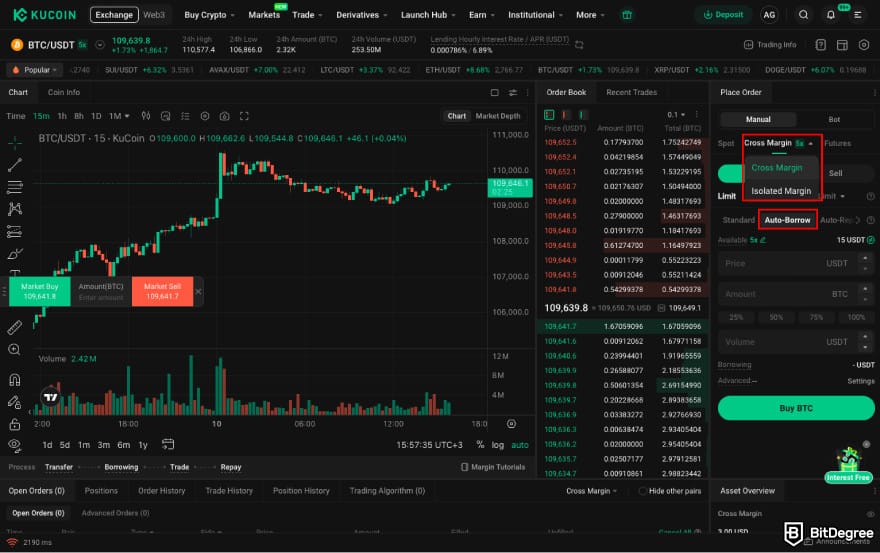Switch to Market Depth view

[x=498, y=116]
